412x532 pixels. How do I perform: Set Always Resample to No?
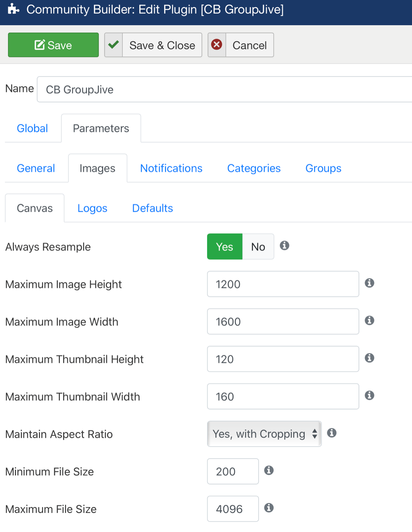(258, 246)
